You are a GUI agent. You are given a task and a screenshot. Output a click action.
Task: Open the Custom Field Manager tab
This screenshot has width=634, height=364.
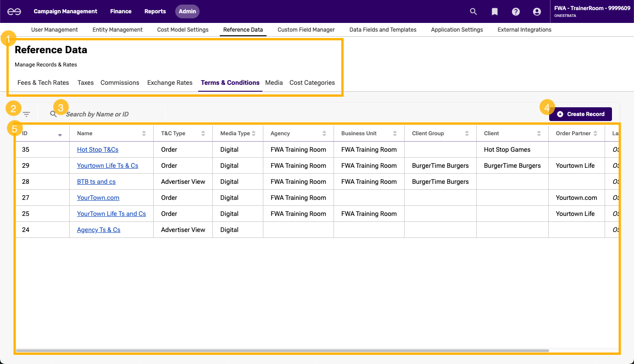tap(306, 30)
